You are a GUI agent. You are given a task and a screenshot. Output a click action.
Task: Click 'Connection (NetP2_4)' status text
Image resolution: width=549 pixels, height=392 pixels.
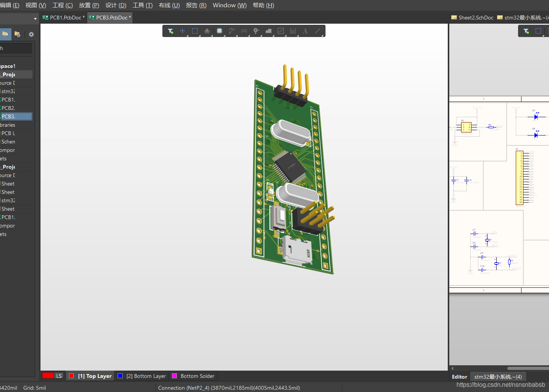[x=229, y=388]
